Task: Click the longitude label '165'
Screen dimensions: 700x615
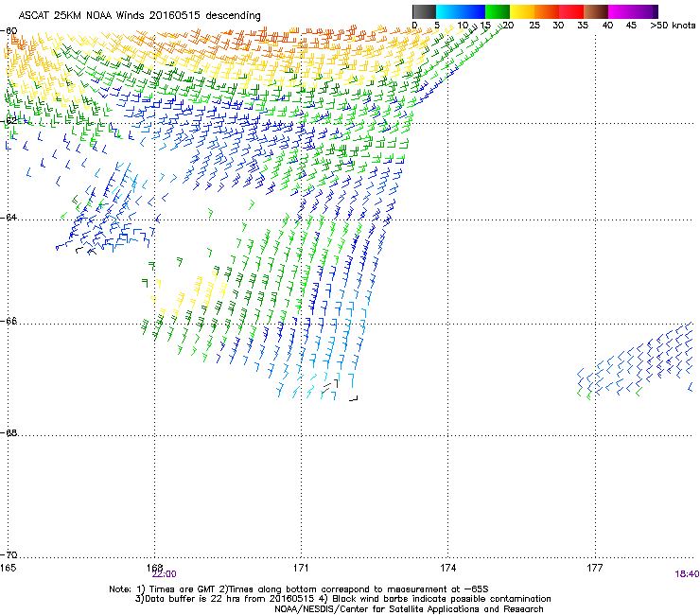Action: pos(8,568)
